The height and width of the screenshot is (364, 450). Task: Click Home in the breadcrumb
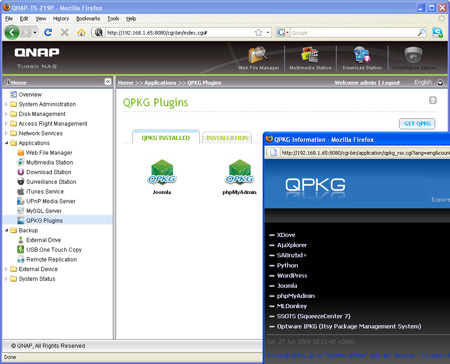125,83
